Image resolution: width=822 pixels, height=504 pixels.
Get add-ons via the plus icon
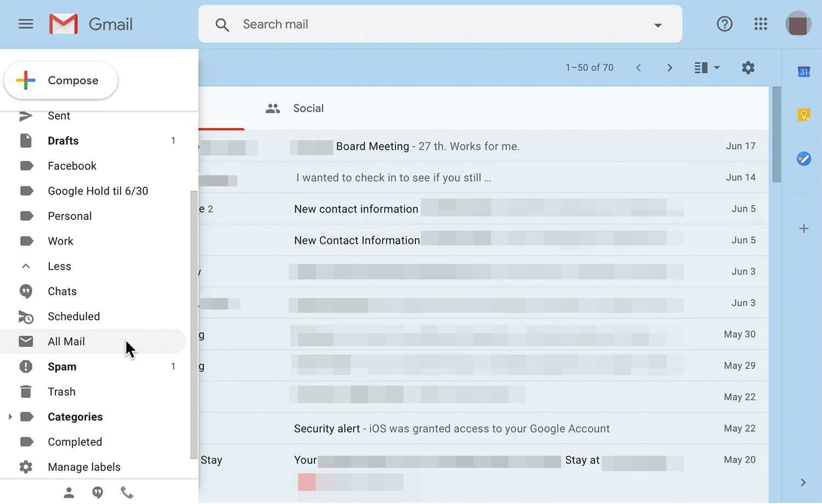[x=803, y=228]
